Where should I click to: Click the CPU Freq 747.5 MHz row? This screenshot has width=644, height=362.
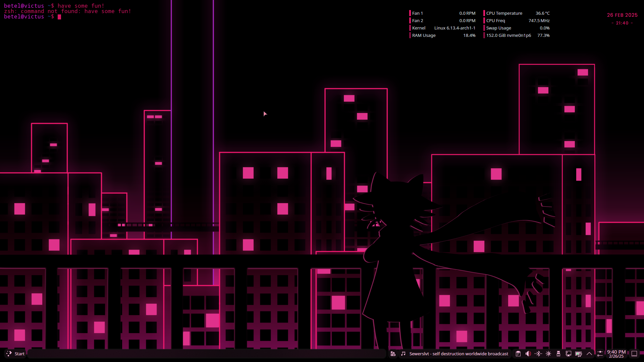(x=517, y=20)
